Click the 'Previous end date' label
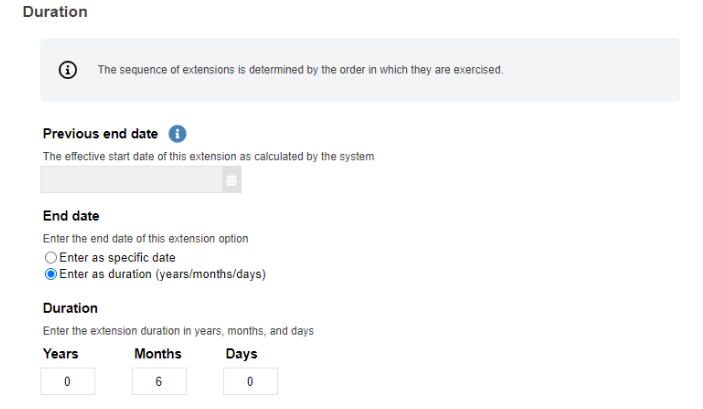Viewport: 703px width, 409px height. [100, 134]
